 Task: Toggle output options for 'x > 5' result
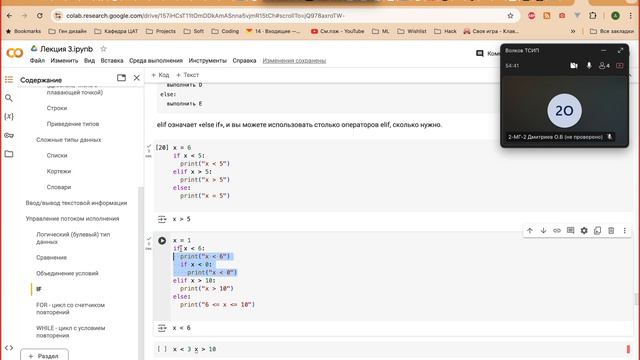tap(162, 219)
